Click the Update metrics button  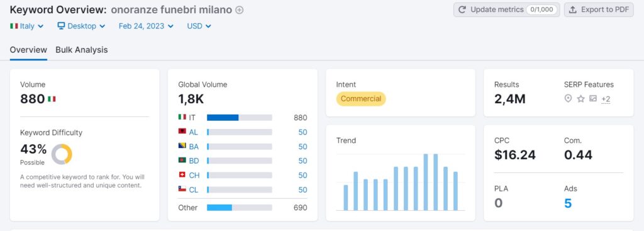506,9
